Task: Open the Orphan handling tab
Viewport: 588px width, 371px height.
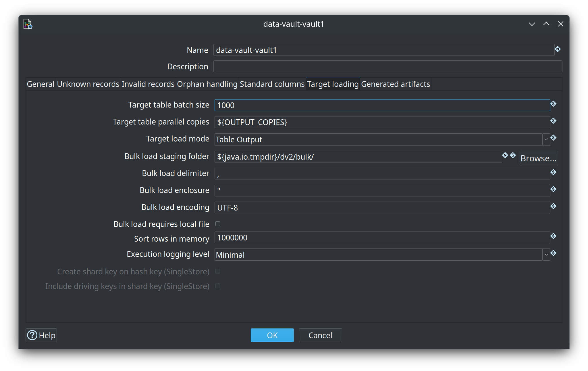Action: [207, 84]
